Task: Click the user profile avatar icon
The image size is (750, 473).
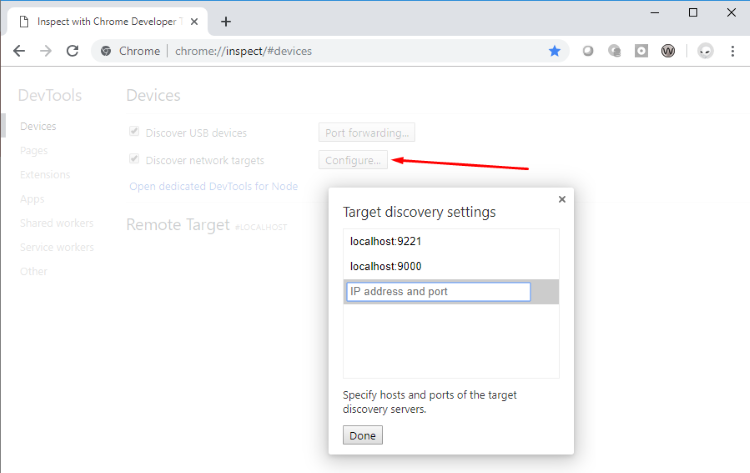Action: coord(705,51)
